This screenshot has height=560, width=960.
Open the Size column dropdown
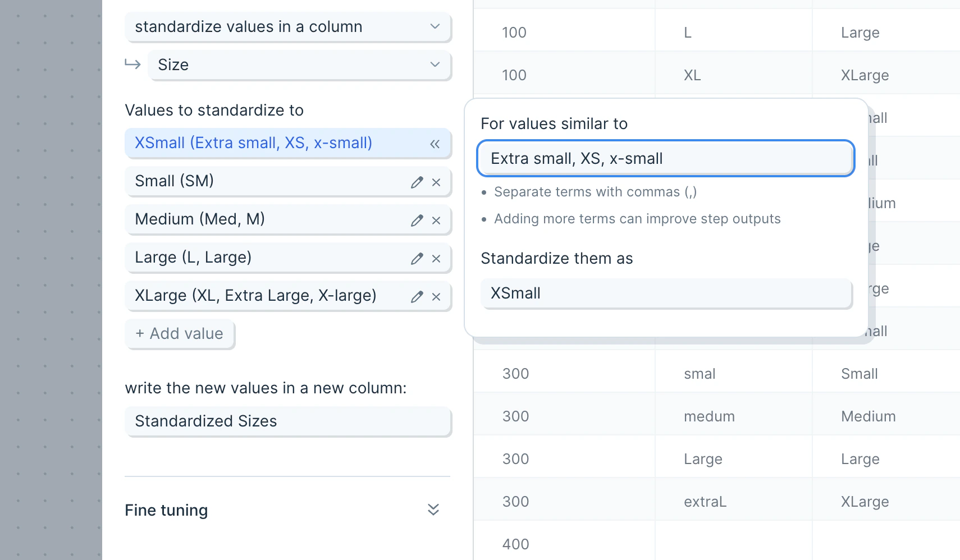299,65
